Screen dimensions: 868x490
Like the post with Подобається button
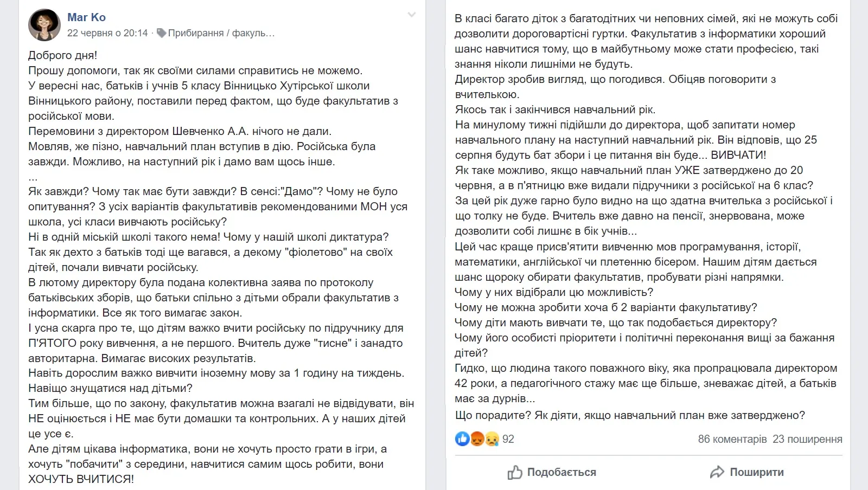[552, 473]
